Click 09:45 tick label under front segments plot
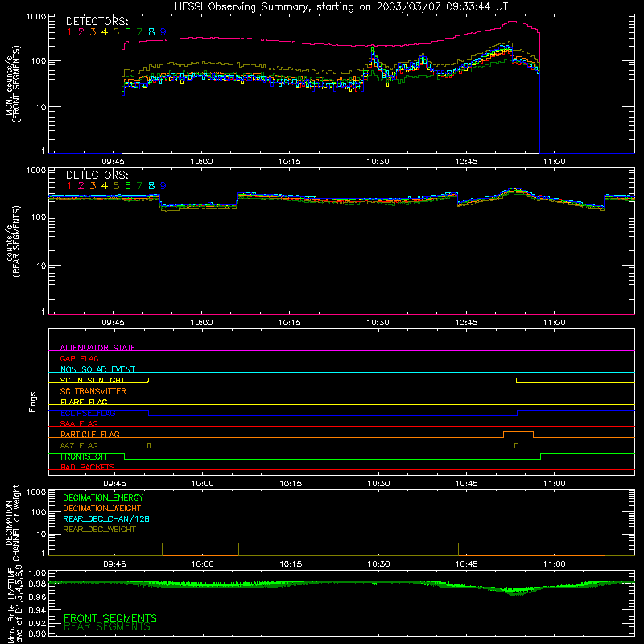 [113, 162]
